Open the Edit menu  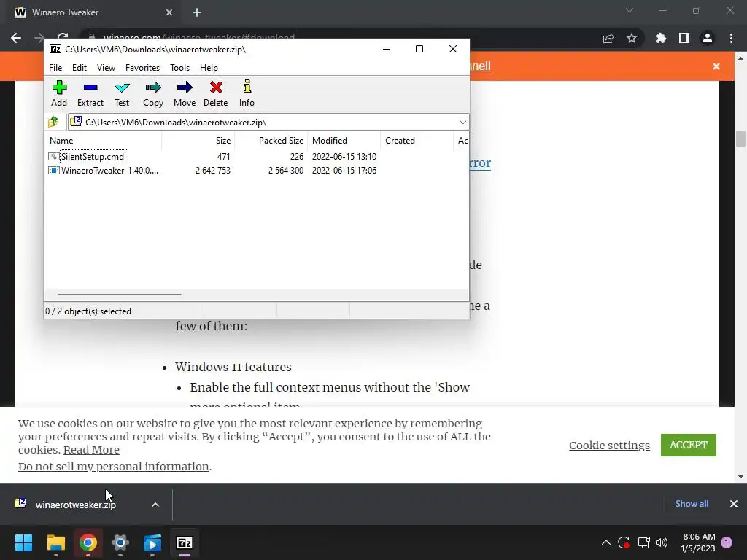click(x=79, y=68)
